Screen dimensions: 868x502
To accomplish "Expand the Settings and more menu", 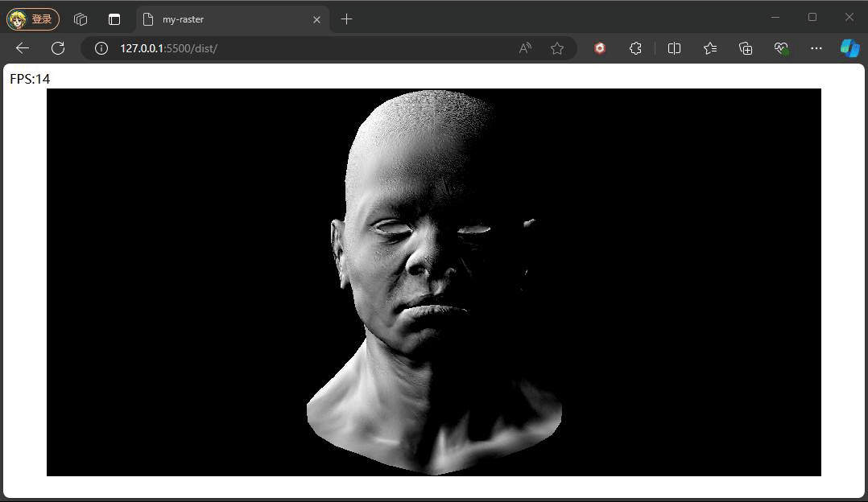I will pos(816,48).
